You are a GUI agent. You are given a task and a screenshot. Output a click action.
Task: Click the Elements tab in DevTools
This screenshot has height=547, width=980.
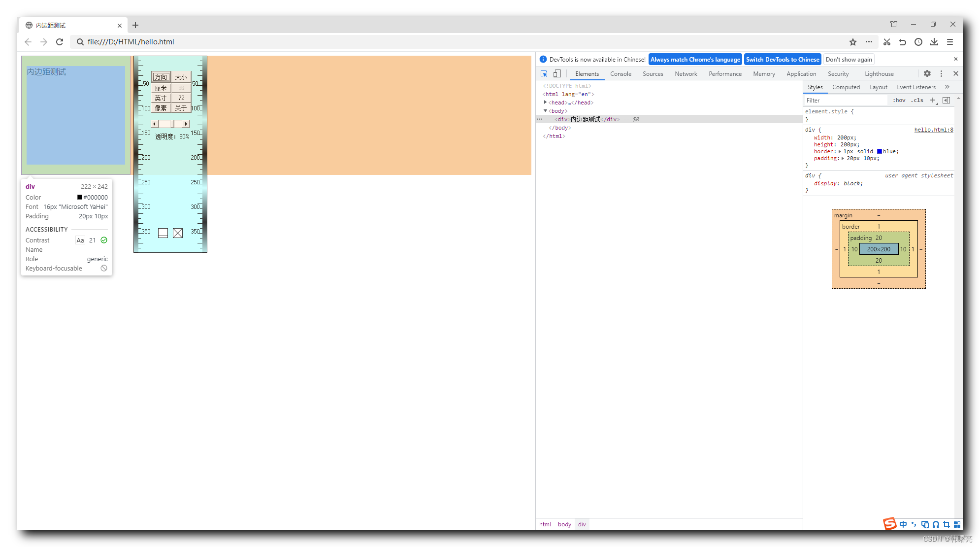point(584,73)
